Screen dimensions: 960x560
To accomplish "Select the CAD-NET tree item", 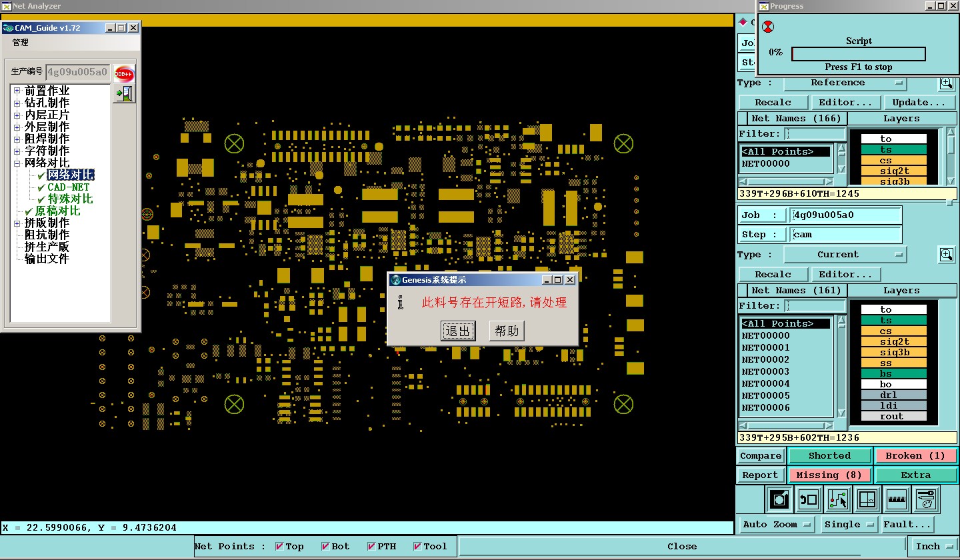I will (68, 187).
